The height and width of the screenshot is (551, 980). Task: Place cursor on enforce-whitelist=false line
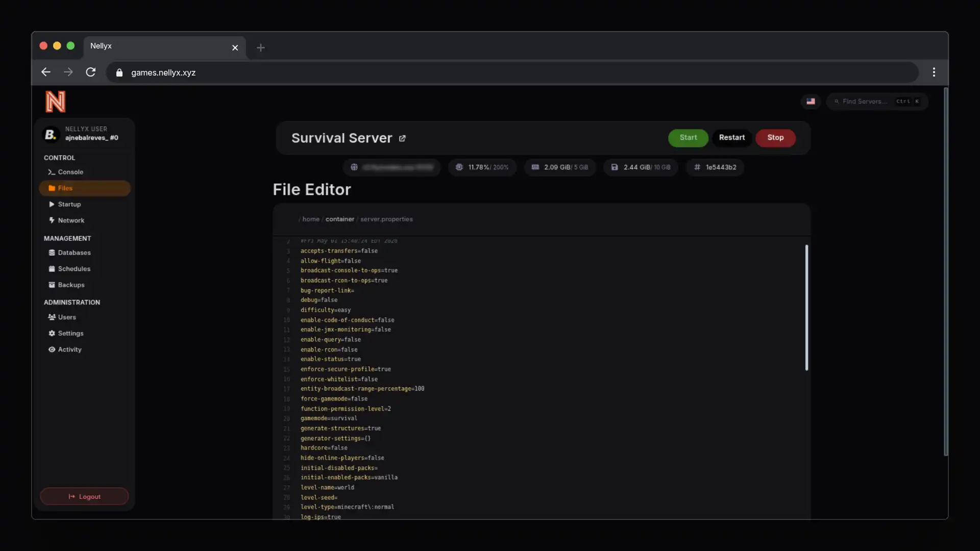point(339,380)
